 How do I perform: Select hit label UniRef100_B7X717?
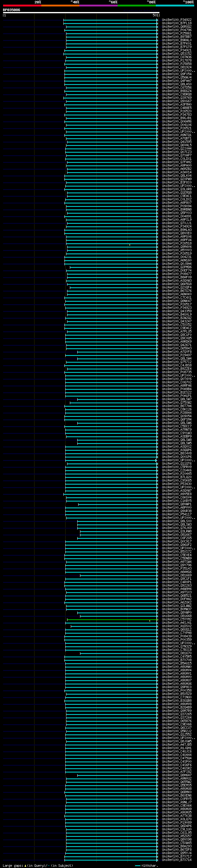pyautogui.click(x=177, y=856)
